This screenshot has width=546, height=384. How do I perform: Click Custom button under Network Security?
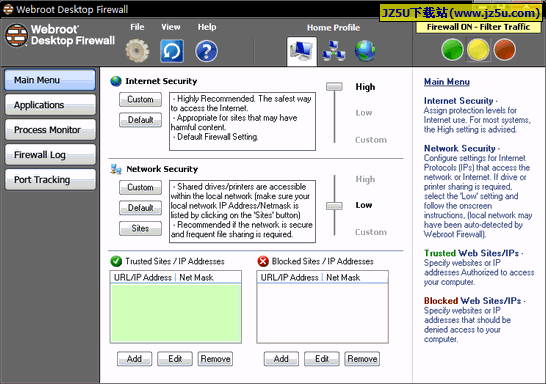(140, 188)
